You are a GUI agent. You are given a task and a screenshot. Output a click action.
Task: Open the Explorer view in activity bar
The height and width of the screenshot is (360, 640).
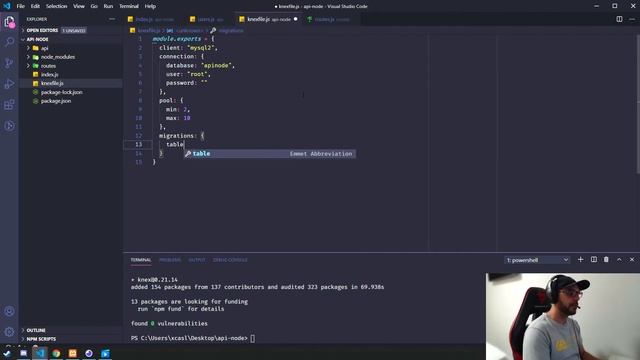pyautogui.click(x=9, y=22)
